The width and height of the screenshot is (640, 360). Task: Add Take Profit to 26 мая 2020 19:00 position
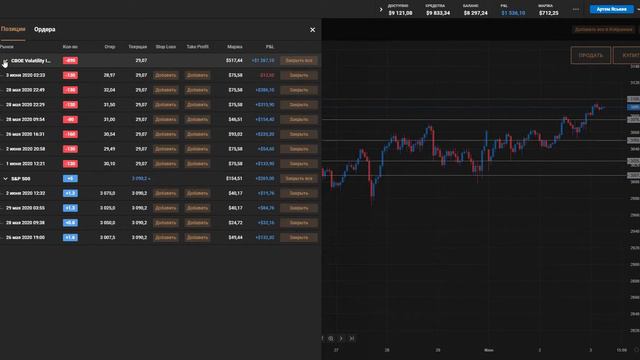(x=197, y=237)
